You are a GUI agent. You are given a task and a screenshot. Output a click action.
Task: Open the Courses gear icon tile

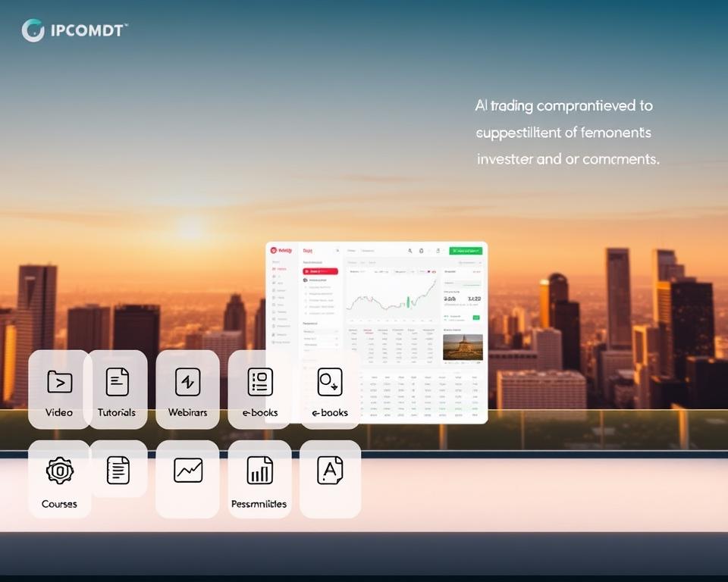coord(60,471)
